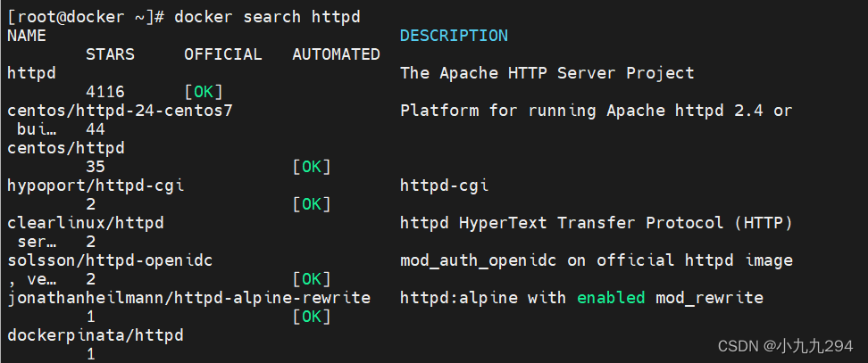The height and width of the screenshot is (363, 868).
Task: Click the typed command 'docker search httpd'
Action: tap(267, 17)
